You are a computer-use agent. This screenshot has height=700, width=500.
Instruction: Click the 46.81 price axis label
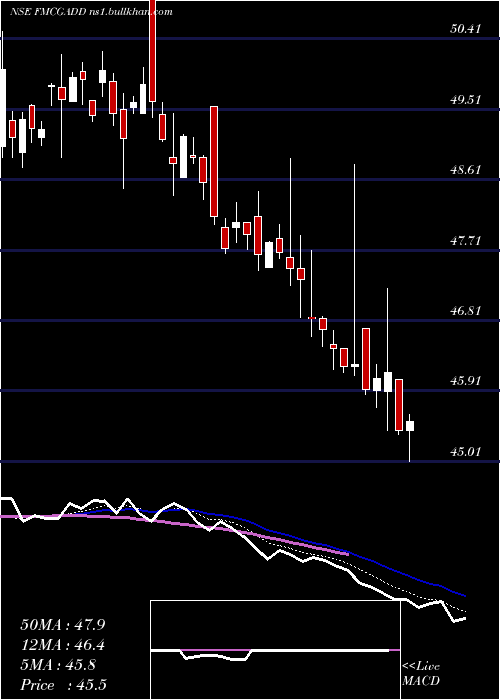click(466, 310)
